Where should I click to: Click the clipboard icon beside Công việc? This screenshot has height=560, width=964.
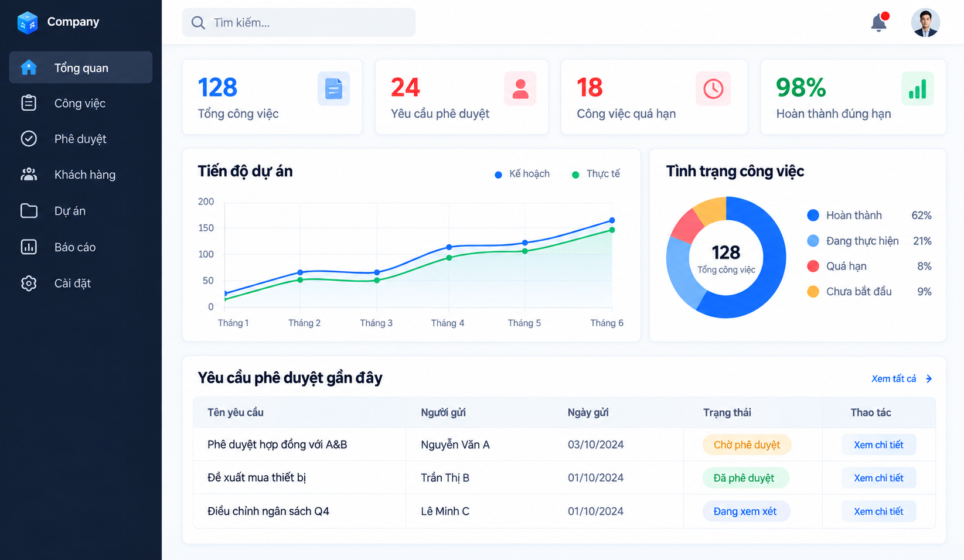29,103
